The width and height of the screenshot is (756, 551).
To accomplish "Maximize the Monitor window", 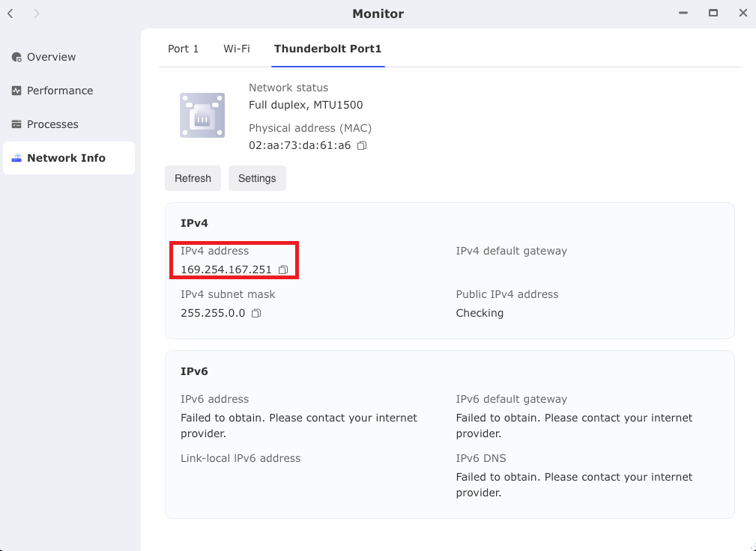I will [x=713, y=13].
